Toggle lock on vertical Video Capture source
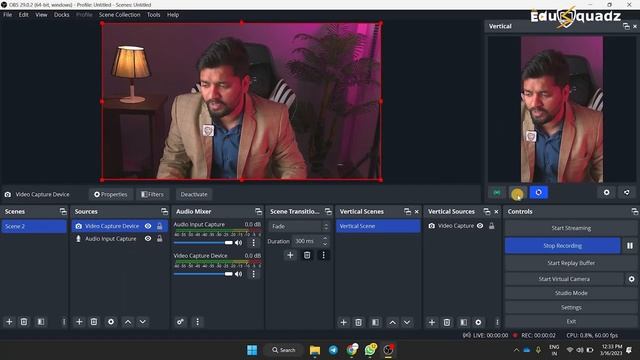The height and width of the screenshot is (360, 640). [492, 226]
